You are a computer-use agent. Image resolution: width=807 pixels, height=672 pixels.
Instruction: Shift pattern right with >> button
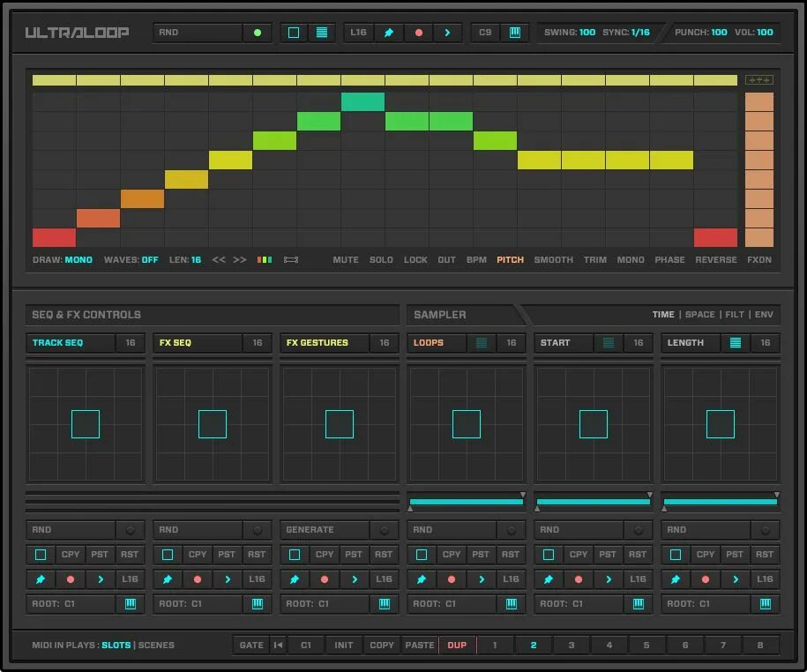240,260
